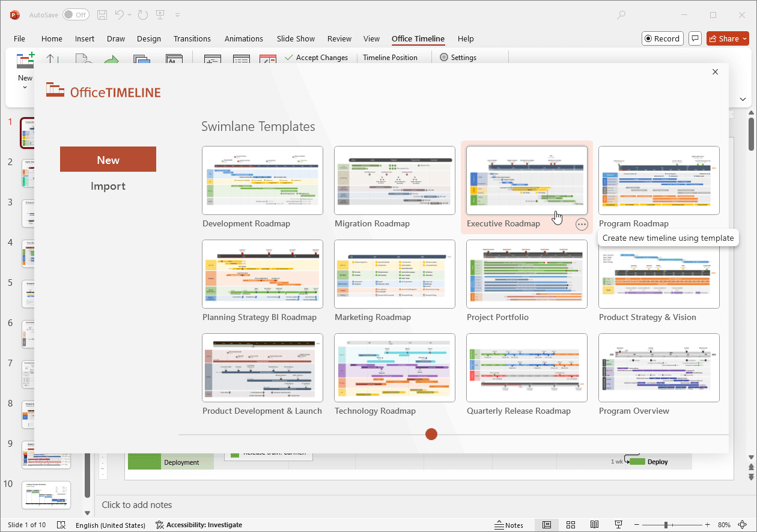
Task: Select the Technology Roadmap template
Action: tap(395, 368)
